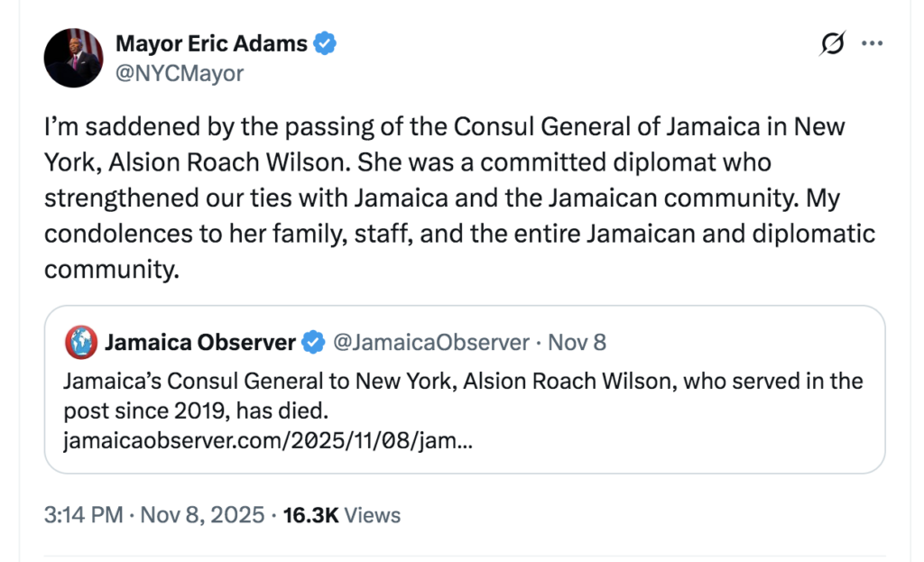924x562 pixels.
Task: Click the Views label under the post
Action: coord(373,515)
